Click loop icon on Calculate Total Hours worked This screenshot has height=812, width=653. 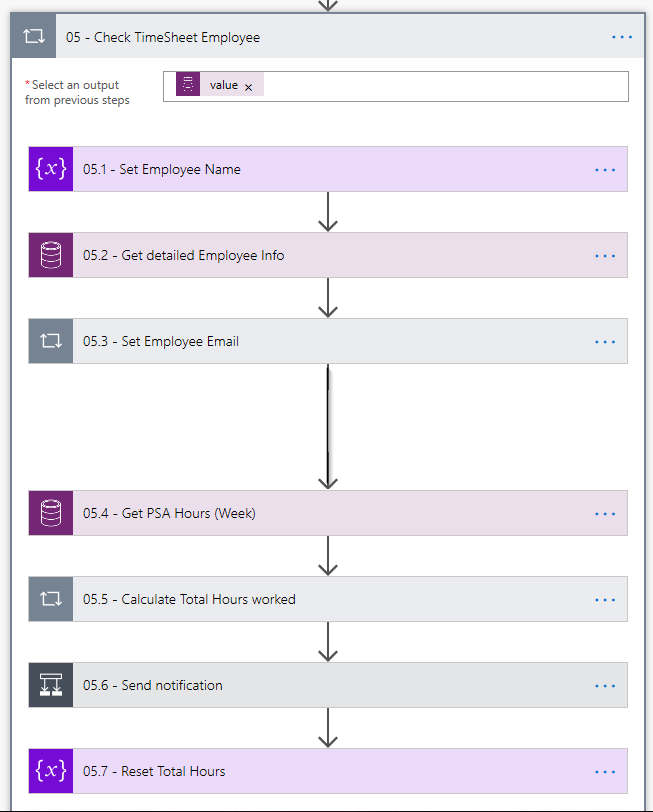click(x=51, y=599)
